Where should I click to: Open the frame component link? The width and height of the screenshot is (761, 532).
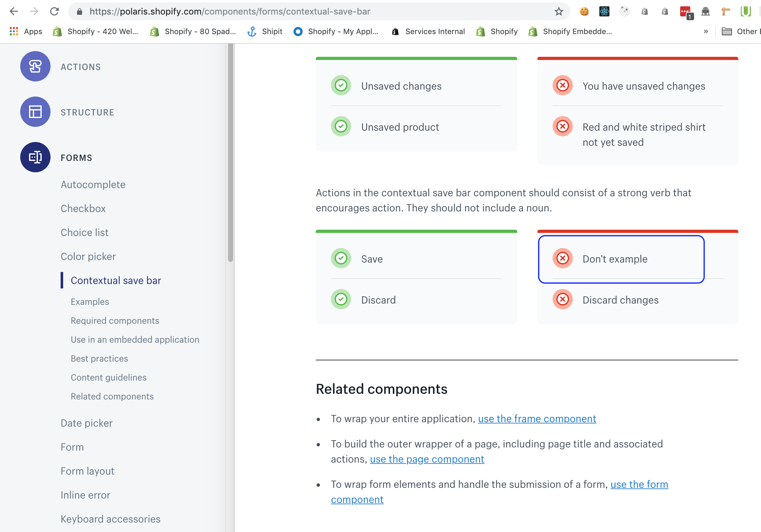(x=536, y=419)
